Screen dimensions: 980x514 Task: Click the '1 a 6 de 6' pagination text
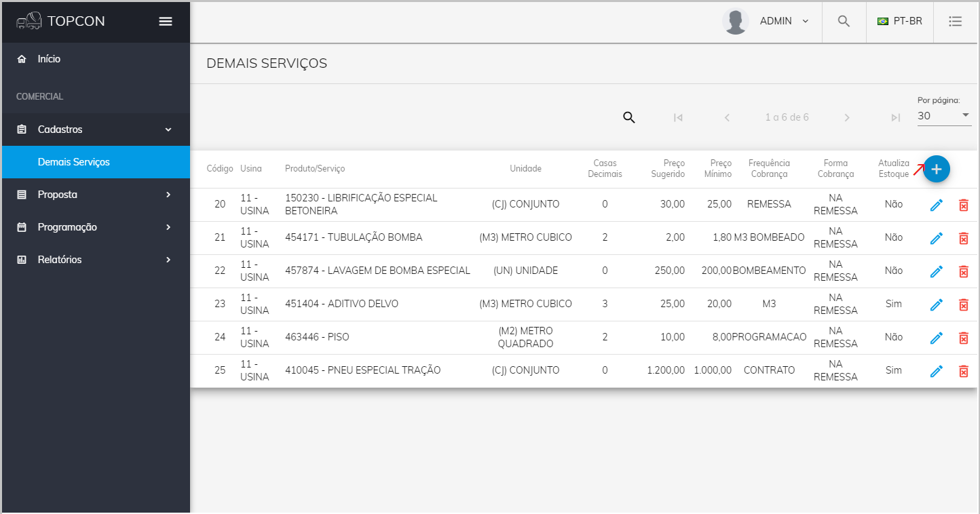coord(787,117)
